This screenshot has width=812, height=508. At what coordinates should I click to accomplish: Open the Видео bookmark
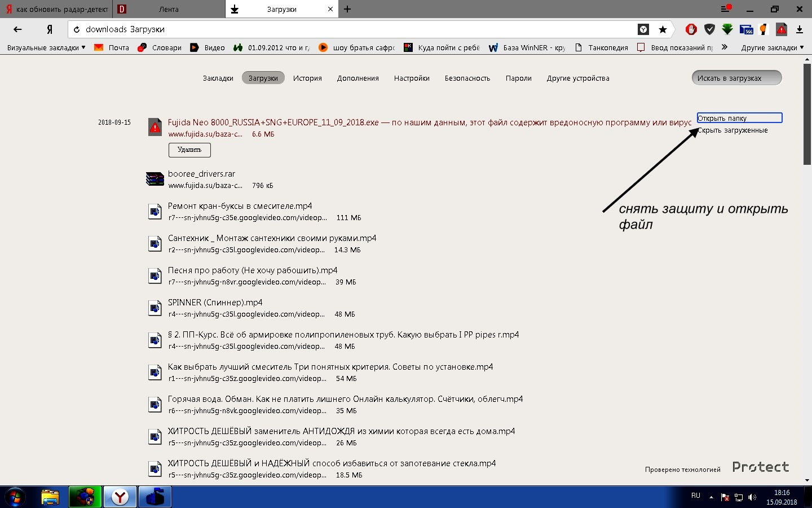[208, 47]
